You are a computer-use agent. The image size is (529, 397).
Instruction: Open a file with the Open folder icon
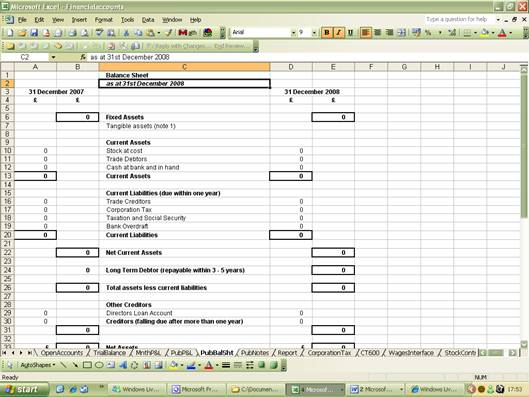(22, 33)
